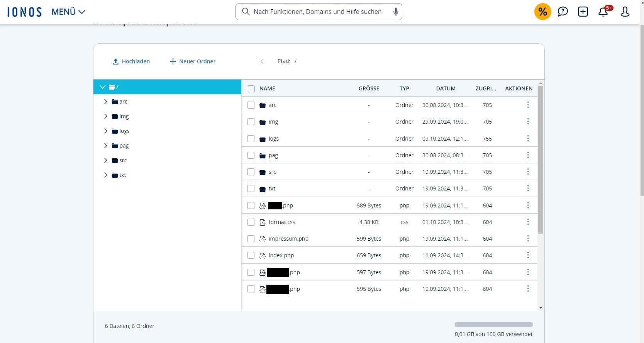The image size is (644, 343).
Task: Activate the microphone voice search icon
Action: 396,12
